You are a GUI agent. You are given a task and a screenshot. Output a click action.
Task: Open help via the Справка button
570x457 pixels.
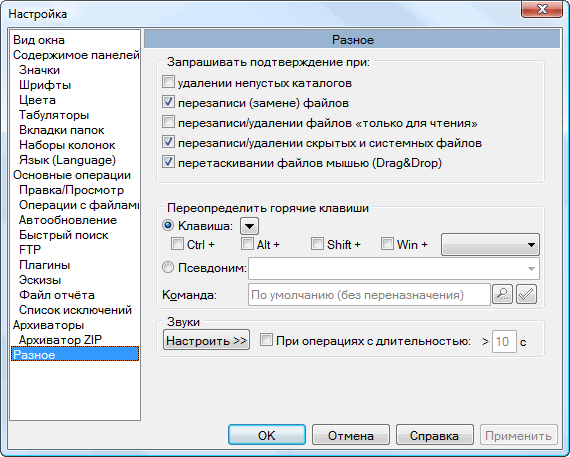pos(434,435)
